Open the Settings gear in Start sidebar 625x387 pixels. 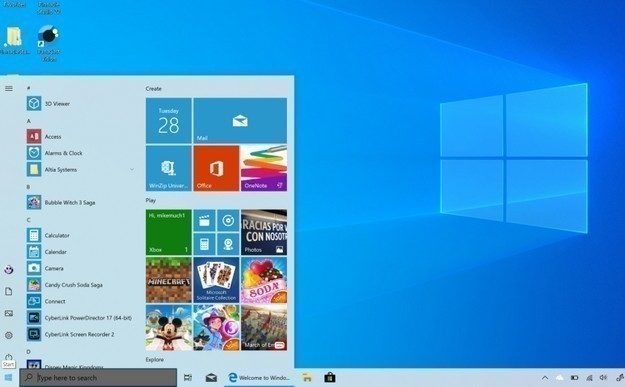9,335
